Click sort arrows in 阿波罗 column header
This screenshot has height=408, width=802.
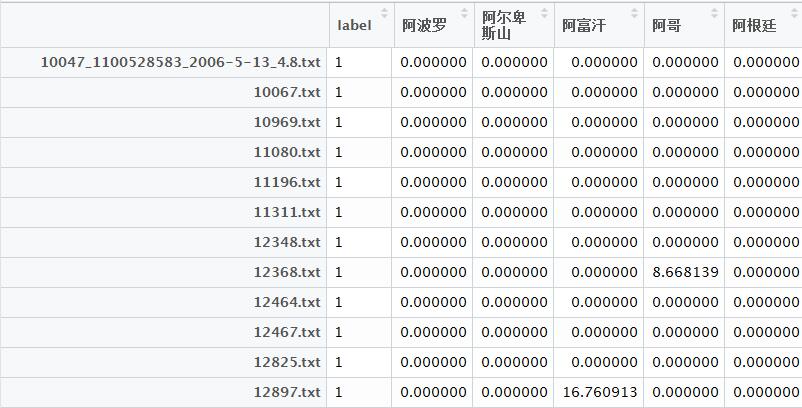coord(464,13)
